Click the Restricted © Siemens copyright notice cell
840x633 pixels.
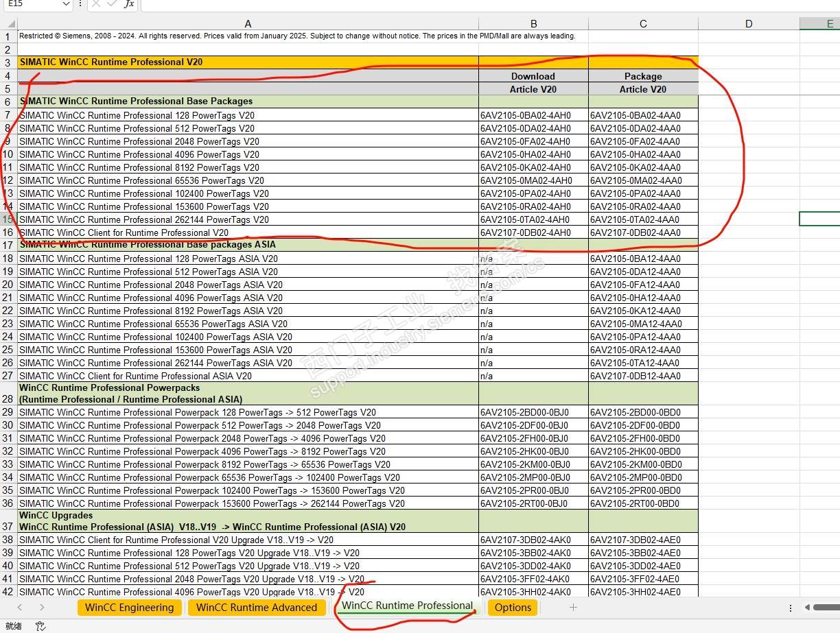(248, 36)
